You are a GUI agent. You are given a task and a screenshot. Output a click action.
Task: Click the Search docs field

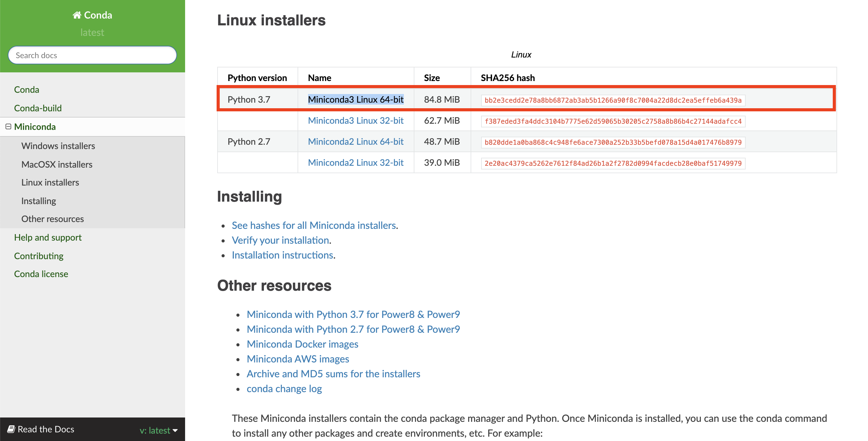92,55
